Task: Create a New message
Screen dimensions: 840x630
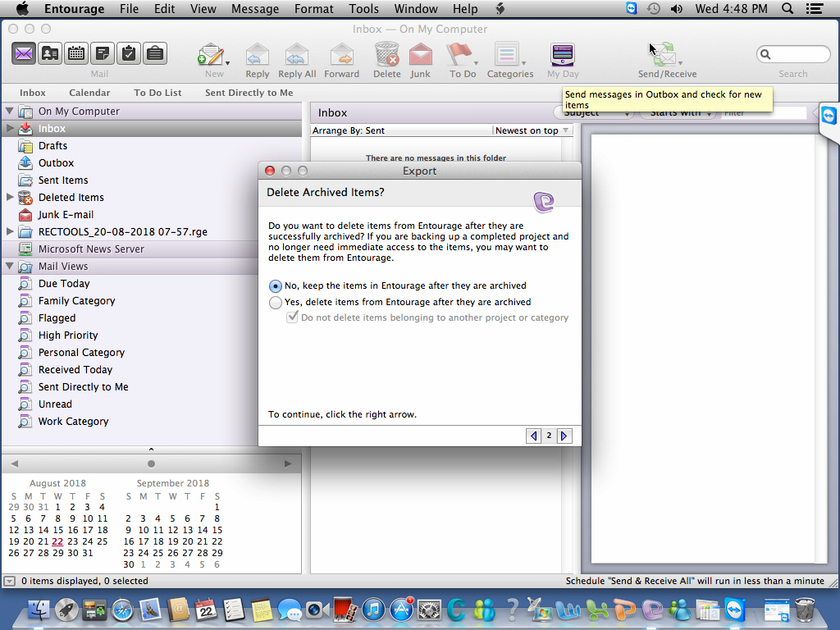Action: 211,55
